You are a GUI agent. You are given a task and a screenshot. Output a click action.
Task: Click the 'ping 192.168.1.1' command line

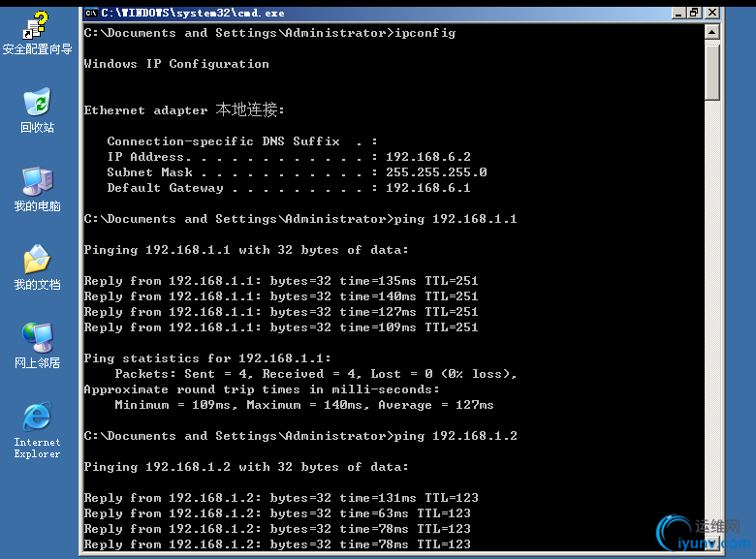coord(299,219)
